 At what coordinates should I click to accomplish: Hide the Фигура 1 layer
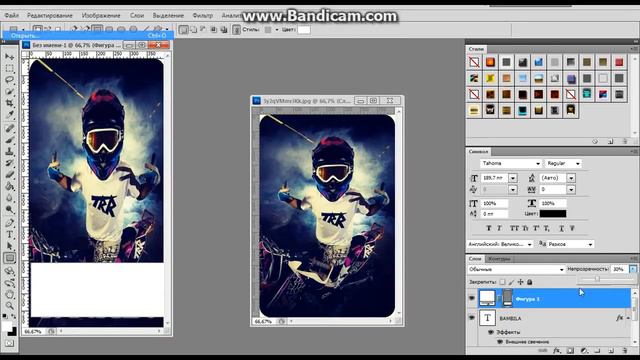tap(472, 298)
